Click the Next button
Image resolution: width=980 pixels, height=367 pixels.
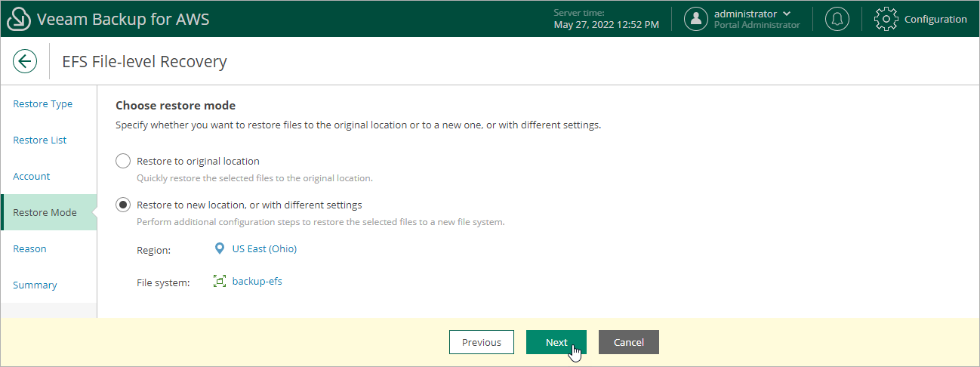click(556, 342)
